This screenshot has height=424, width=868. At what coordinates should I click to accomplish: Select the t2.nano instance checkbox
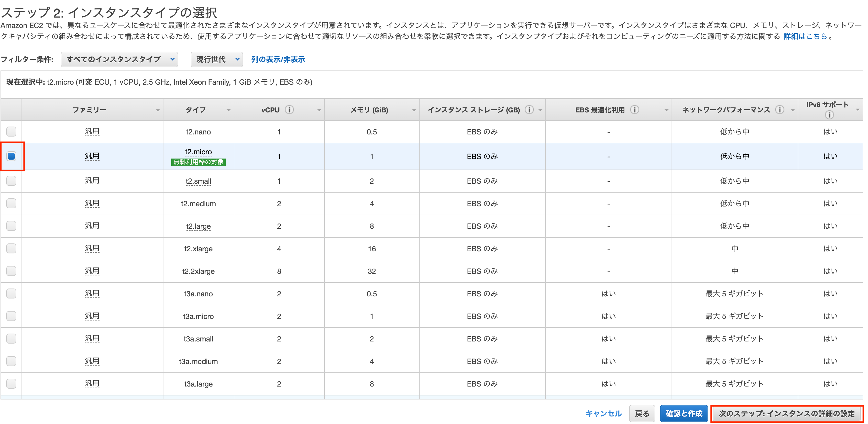point(11,132)
